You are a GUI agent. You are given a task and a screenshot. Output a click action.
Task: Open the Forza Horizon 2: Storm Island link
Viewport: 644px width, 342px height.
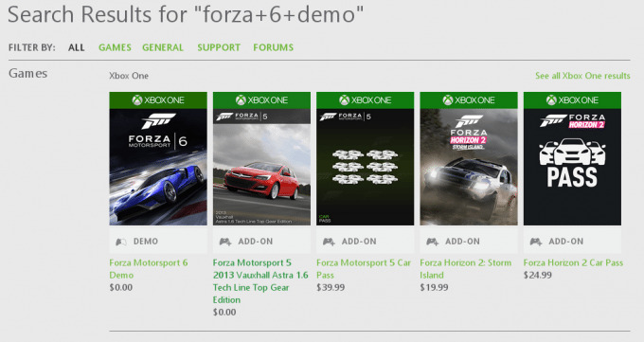(x=465, y=269)
